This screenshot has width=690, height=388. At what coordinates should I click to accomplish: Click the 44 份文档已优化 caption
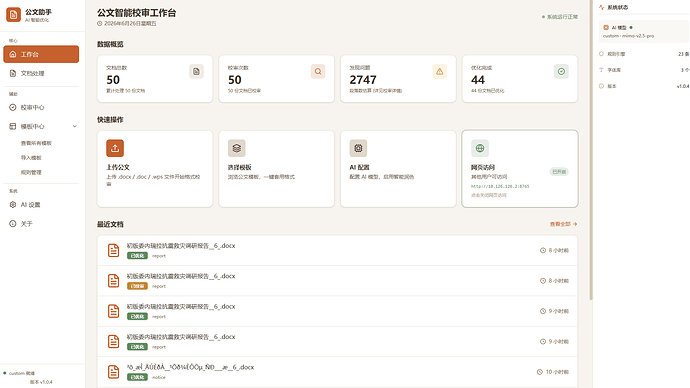pos(488,91)
